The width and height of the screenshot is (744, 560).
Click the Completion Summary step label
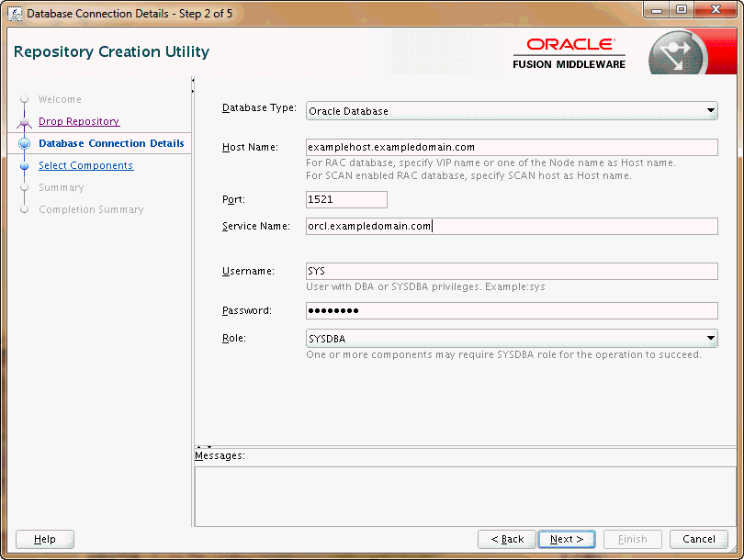[91, 209]
